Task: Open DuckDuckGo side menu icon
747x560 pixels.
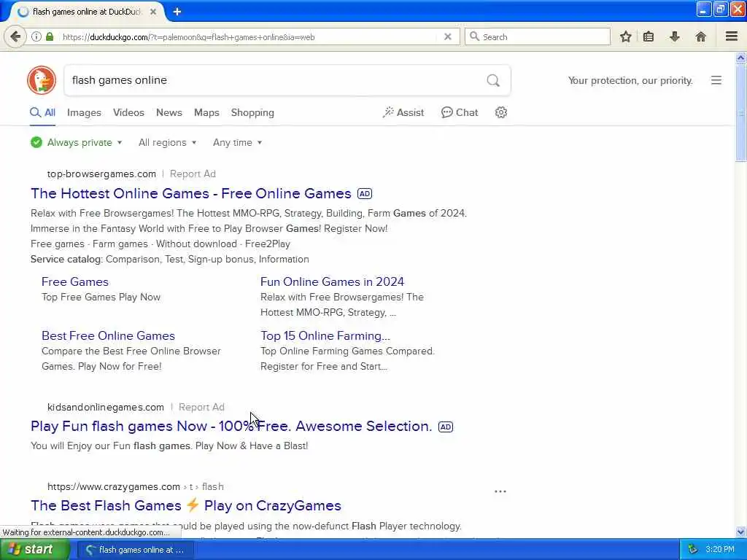Action: 716,80
